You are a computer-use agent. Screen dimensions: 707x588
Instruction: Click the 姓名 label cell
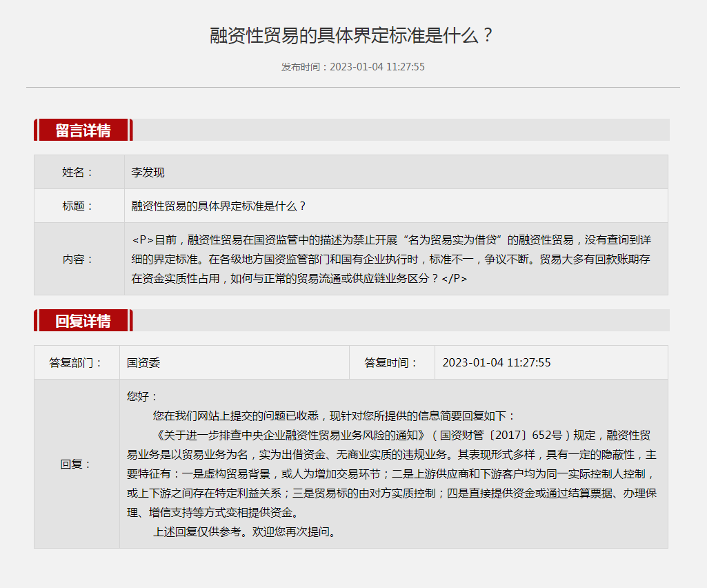[x=78, y=172]
